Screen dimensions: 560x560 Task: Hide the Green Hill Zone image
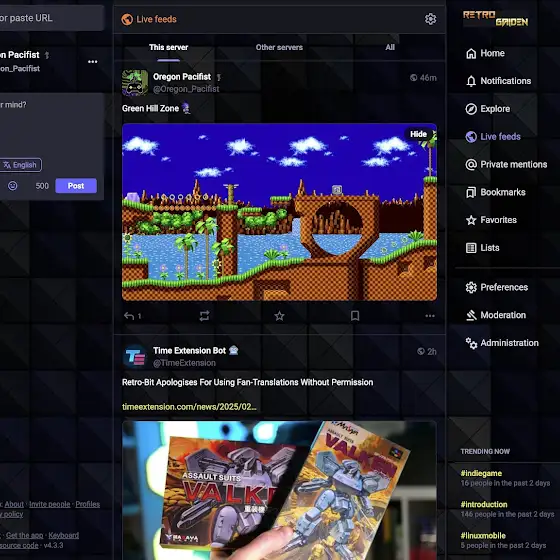click(x=418, y=134)
